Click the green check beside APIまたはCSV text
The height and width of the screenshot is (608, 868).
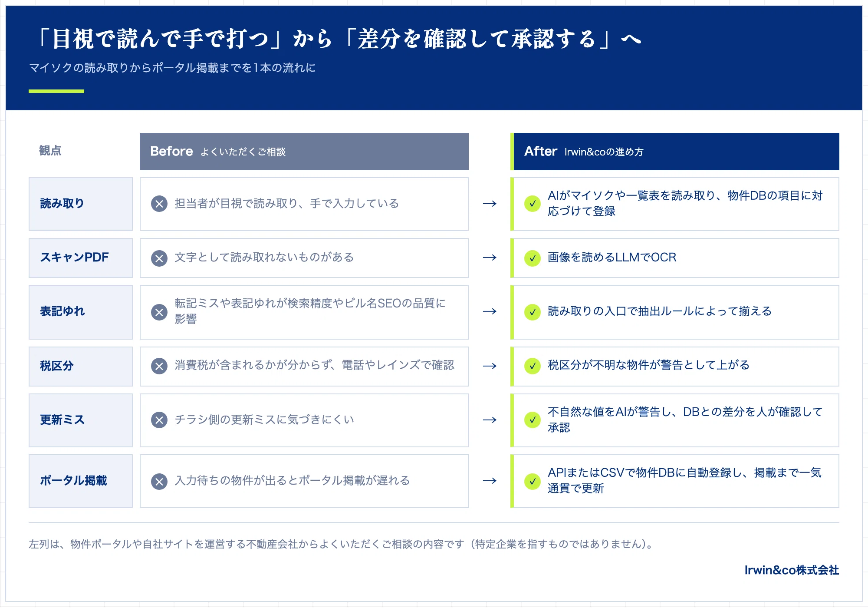click(x=533, y=482)
